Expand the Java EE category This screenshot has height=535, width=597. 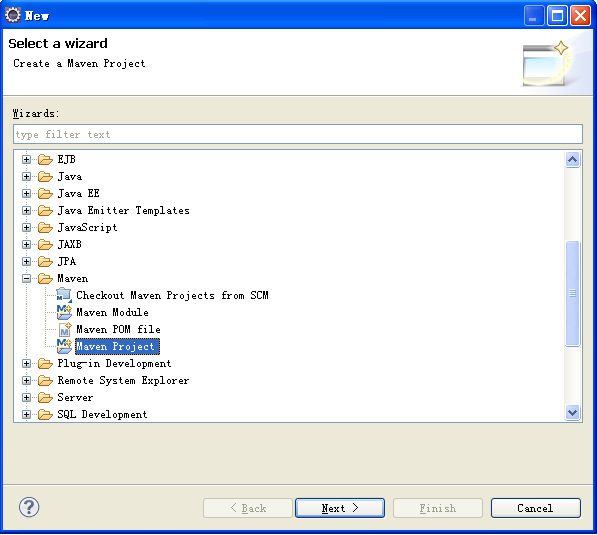point(26,193)
